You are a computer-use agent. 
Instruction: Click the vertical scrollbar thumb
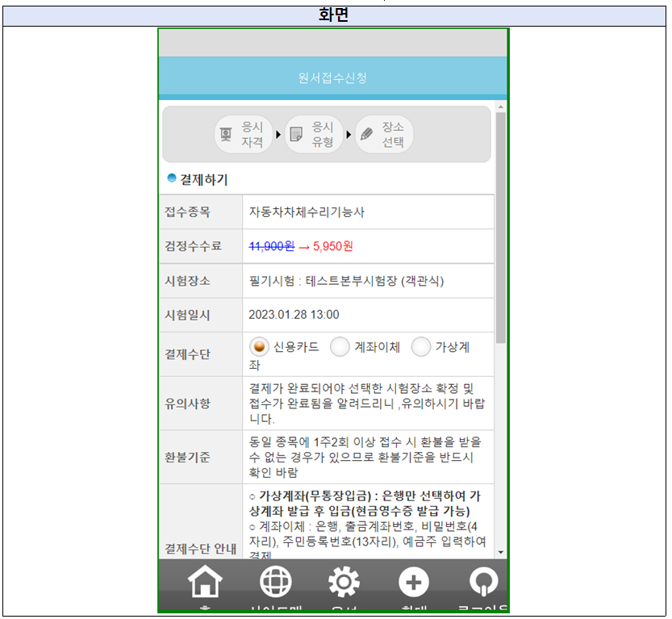500,228
